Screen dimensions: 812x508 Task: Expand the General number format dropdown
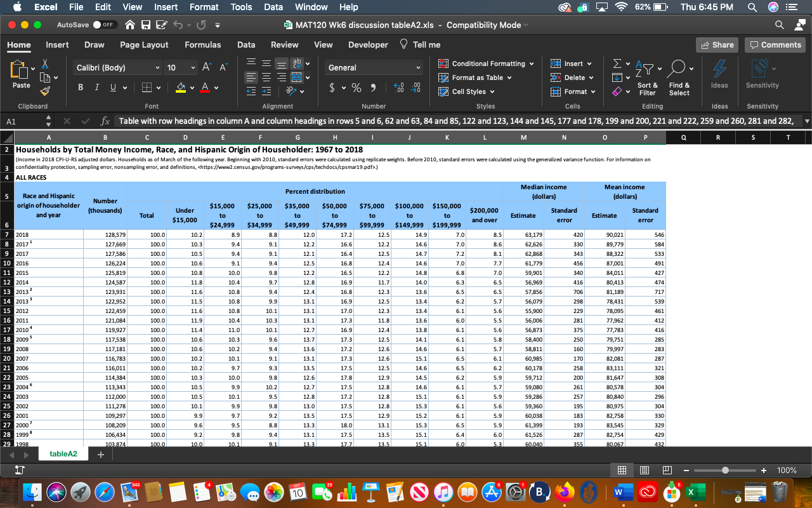click(374, 67)
